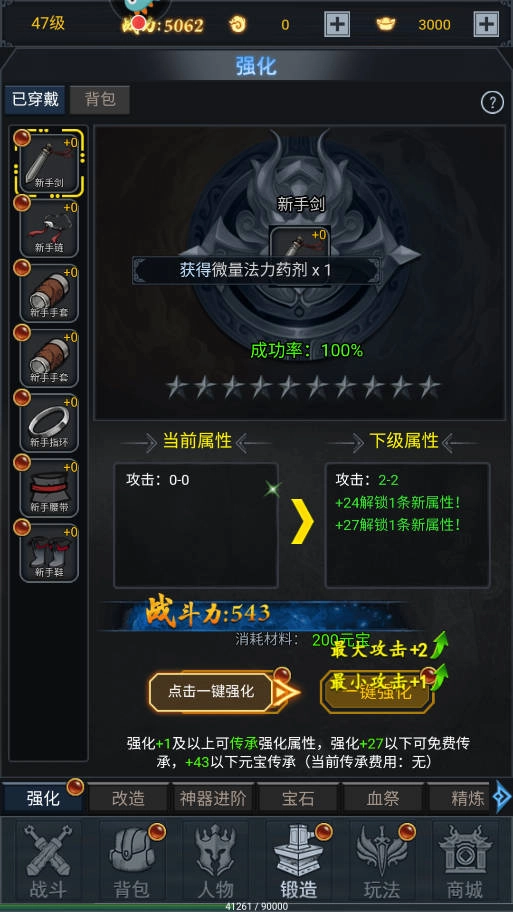
Task: Click the experience progress bar at bottom
Action: (256, 906)
